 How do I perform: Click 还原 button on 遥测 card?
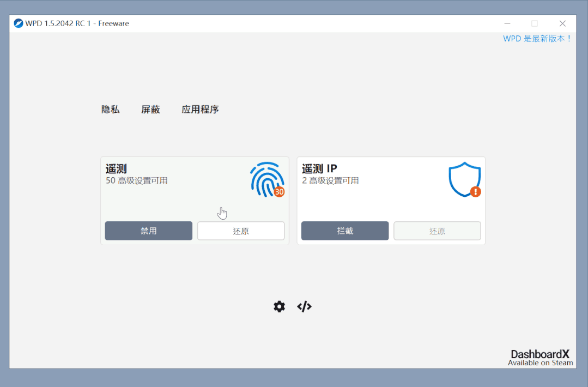[241, 231]
